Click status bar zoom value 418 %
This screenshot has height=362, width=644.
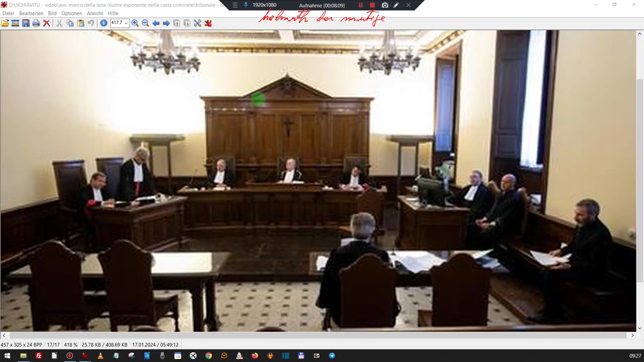coord(71,345)
